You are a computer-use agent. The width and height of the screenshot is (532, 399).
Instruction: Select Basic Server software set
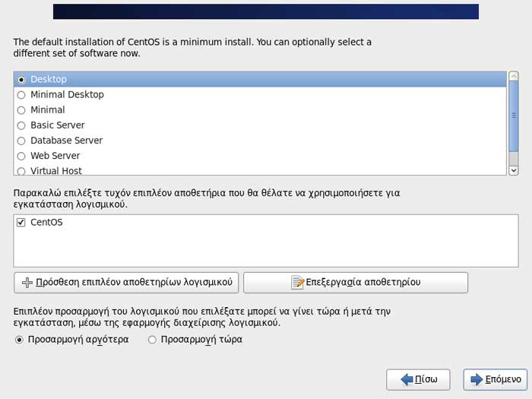(x=21, y=125)
